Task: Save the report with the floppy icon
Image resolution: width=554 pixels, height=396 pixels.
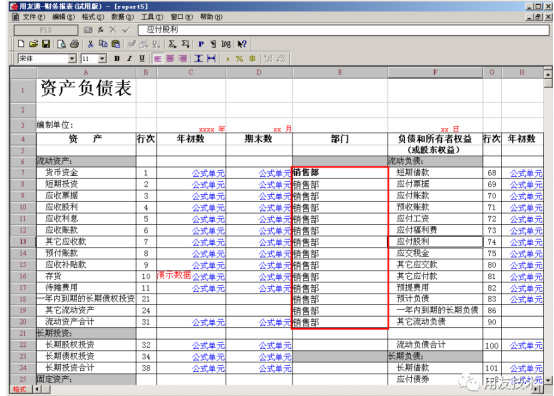Action: click(x=46, y=44)
